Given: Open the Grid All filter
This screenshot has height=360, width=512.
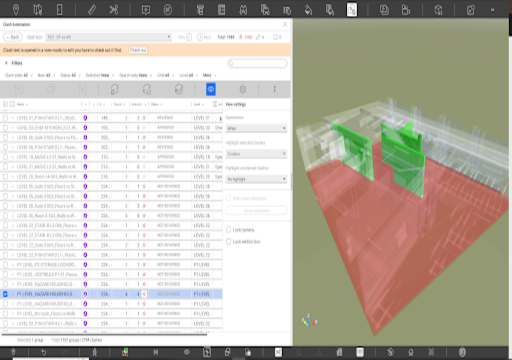Looking at the screenshot, I should point(165,75).
